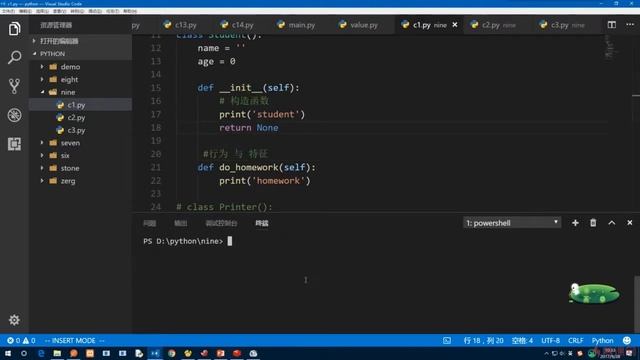Click the INSERT MODE vim status text
Viewport: 640px width, 360px height.
(x=74, y=340)
